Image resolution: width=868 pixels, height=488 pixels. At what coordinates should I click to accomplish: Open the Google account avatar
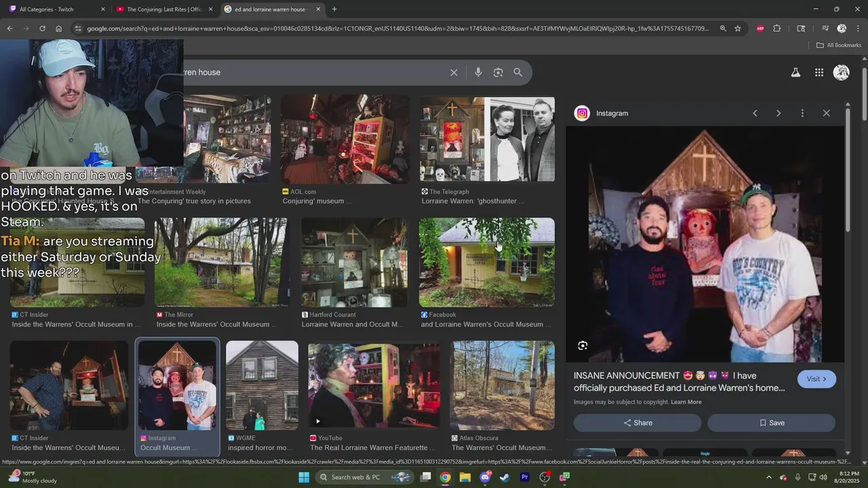coord(842,73)
